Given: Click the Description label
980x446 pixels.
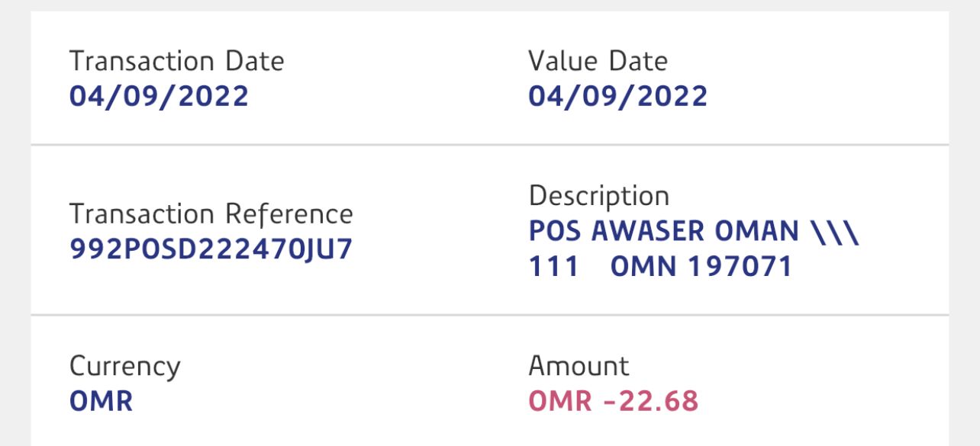Looking at the screenshot, I should pyautogui.click(x=598, y=196).
